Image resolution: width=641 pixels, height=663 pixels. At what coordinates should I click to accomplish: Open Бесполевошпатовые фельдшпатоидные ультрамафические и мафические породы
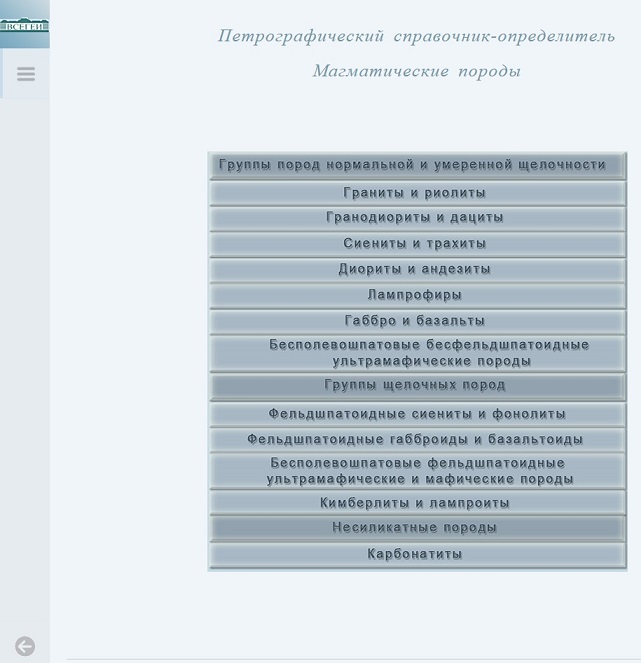click(417, 471)
